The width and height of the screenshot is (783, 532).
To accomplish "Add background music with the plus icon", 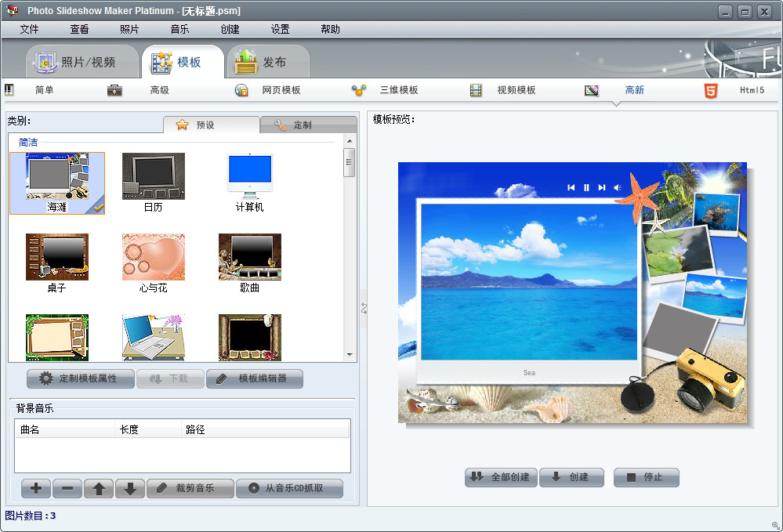I will click(35, 488).
